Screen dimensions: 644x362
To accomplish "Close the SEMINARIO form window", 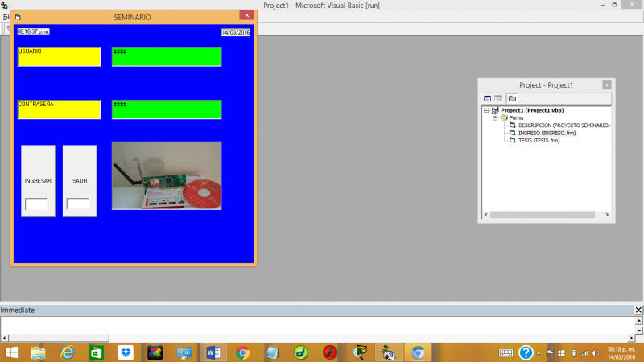I will 247,15.
